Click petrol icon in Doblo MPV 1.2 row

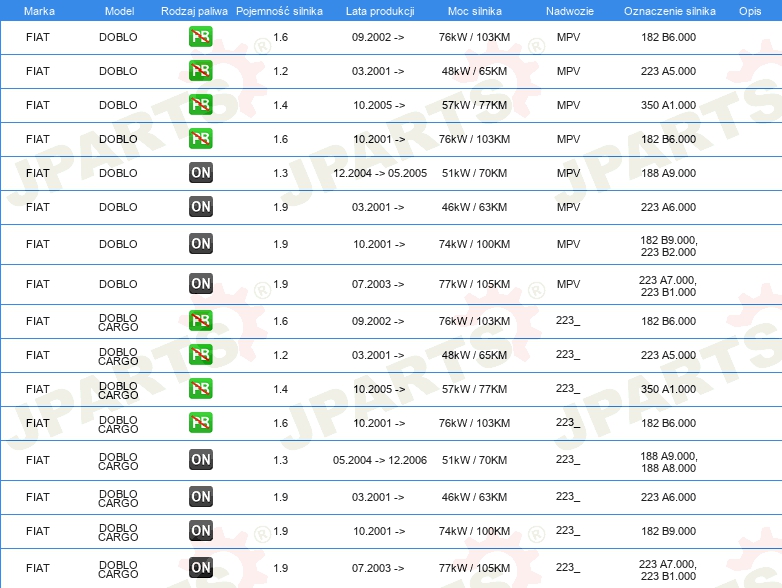(200, 71)
